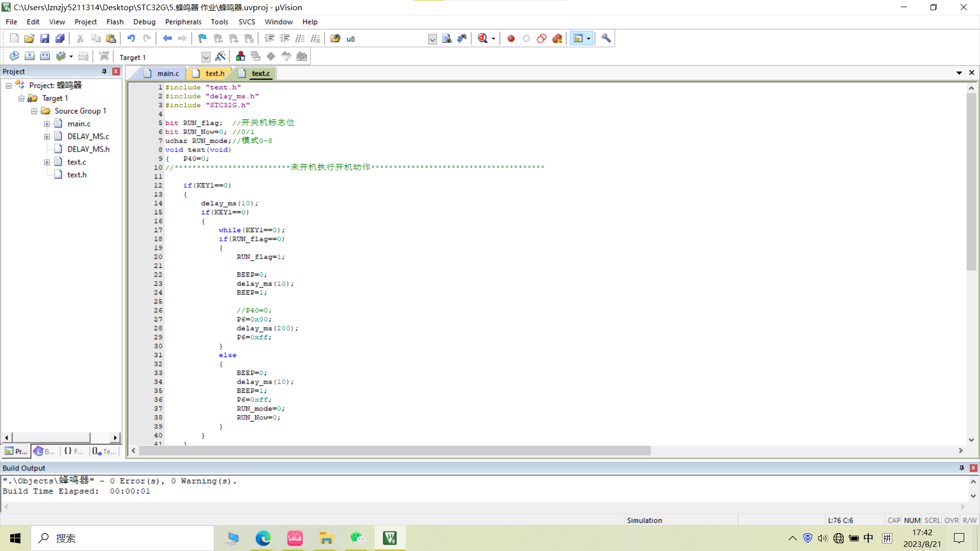
Task: Click the Download LOAD icon
Action: pos(104,56)
